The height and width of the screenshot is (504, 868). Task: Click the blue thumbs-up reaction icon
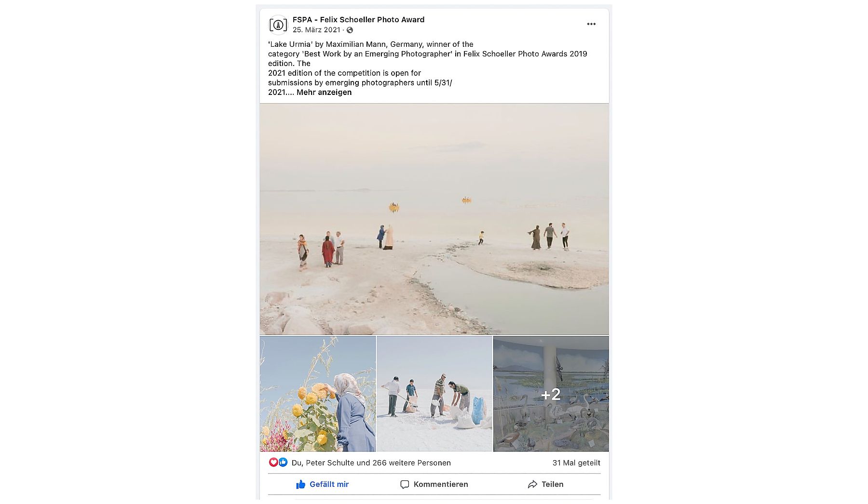click(283, 463)
